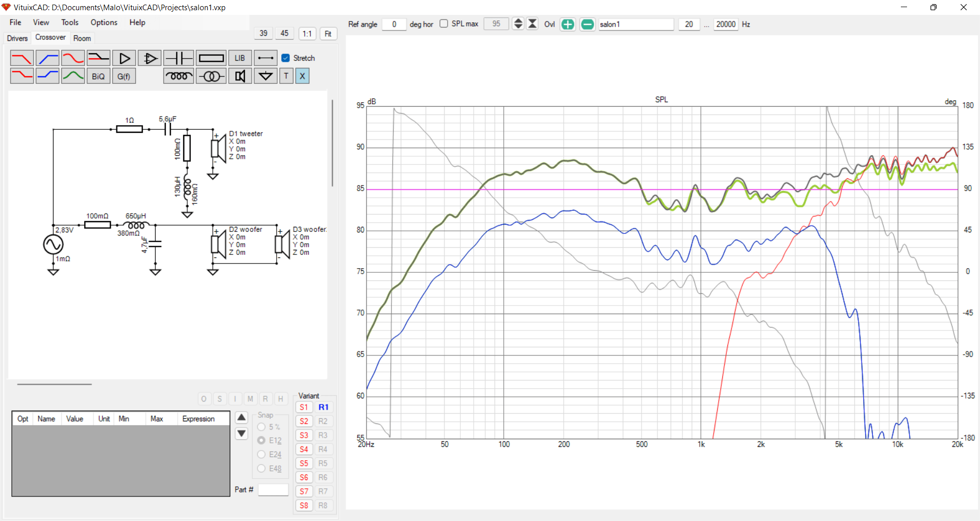980x521 pixels.
Task: Switch to the Room tab
Action: (82, 38)
